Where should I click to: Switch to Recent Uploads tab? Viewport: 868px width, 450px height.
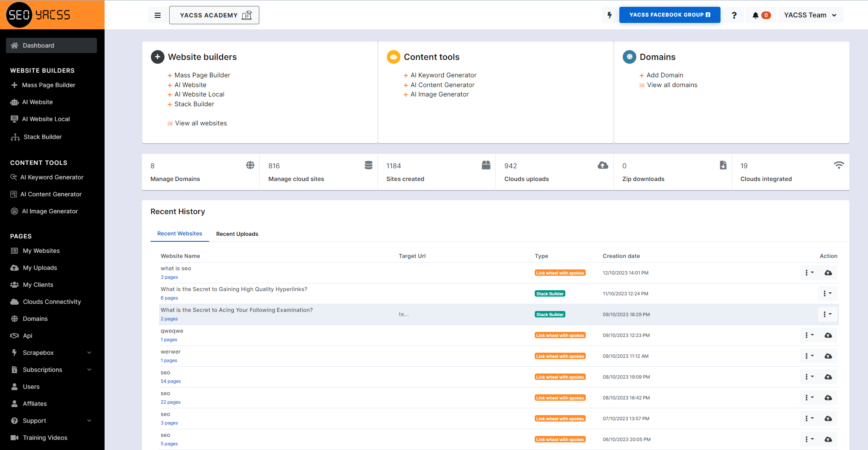pyautogui.click(x=237, y=234)
